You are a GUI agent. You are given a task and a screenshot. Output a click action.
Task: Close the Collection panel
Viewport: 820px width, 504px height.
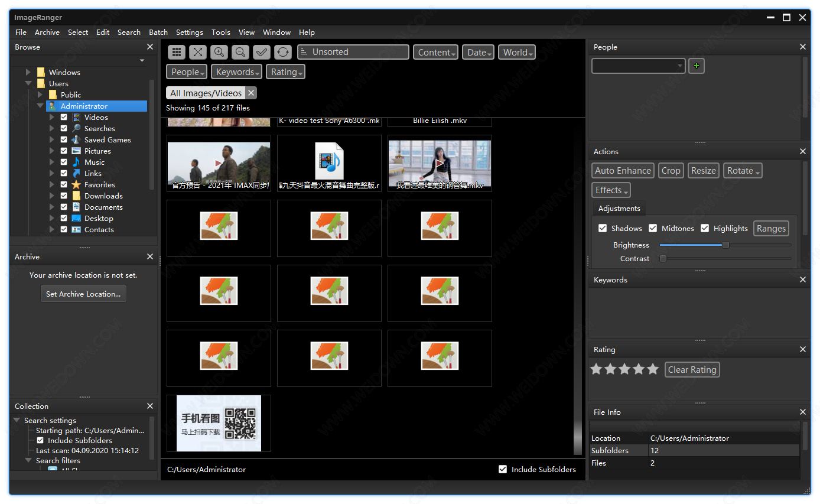(x=150, y=406)
